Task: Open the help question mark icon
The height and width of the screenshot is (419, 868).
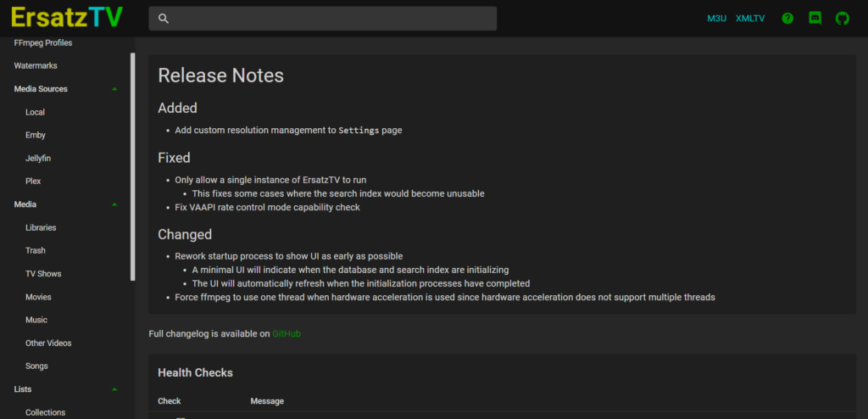Action: coord(787,19)
